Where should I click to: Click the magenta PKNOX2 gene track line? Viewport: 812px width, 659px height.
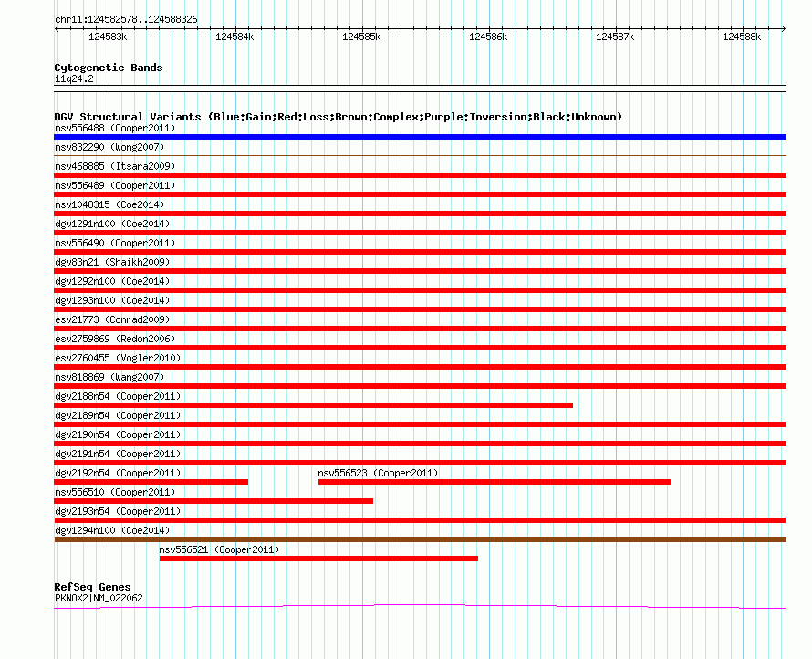420,606
